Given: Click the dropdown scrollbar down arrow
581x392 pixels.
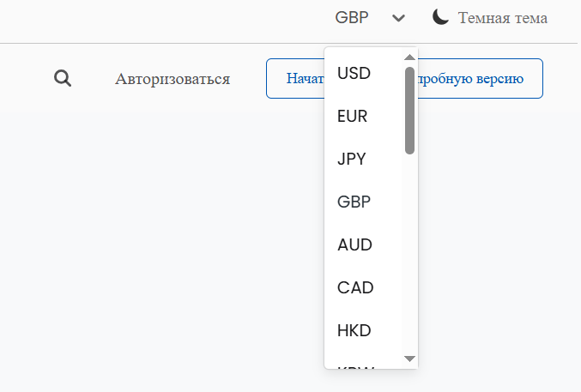Looking at the screenshot, I should pyautogui.click(x=409, y=358).
